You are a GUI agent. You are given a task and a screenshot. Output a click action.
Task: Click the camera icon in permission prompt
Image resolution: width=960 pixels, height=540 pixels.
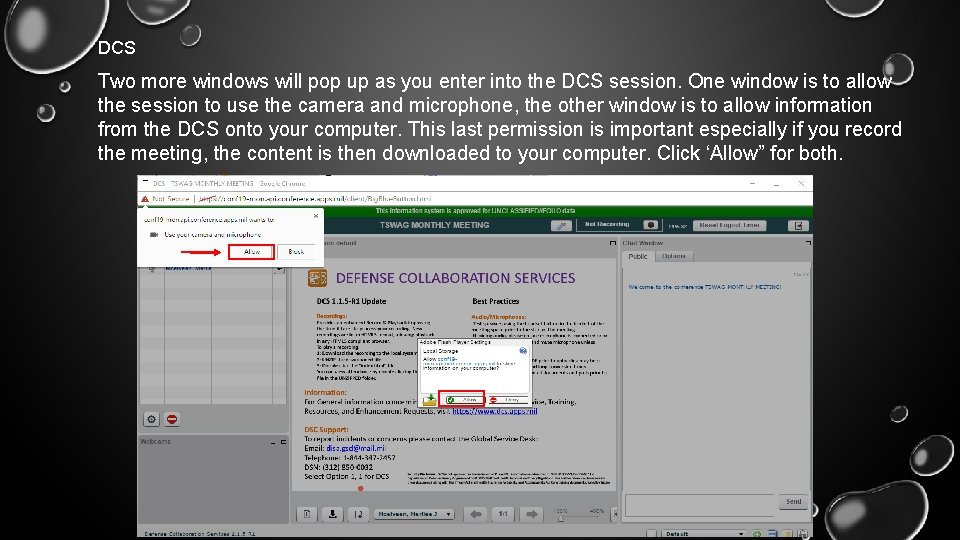[154, 234]
